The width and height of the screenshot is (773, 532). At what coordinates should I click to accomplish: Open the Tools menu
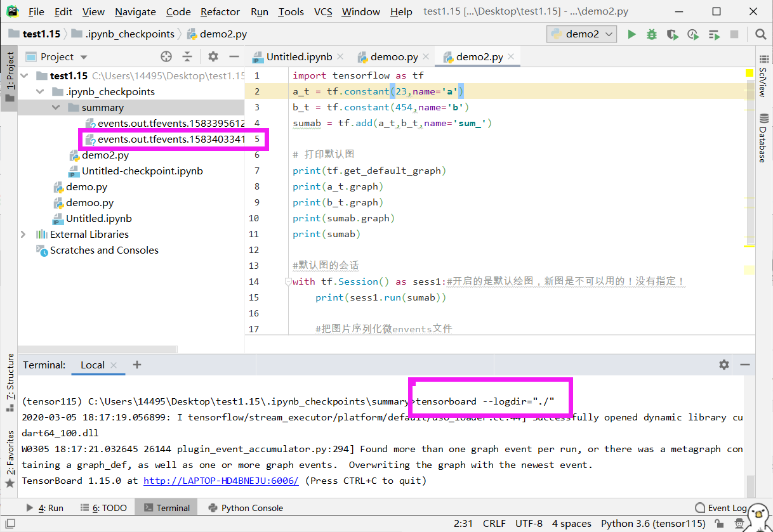coord(291,12)
